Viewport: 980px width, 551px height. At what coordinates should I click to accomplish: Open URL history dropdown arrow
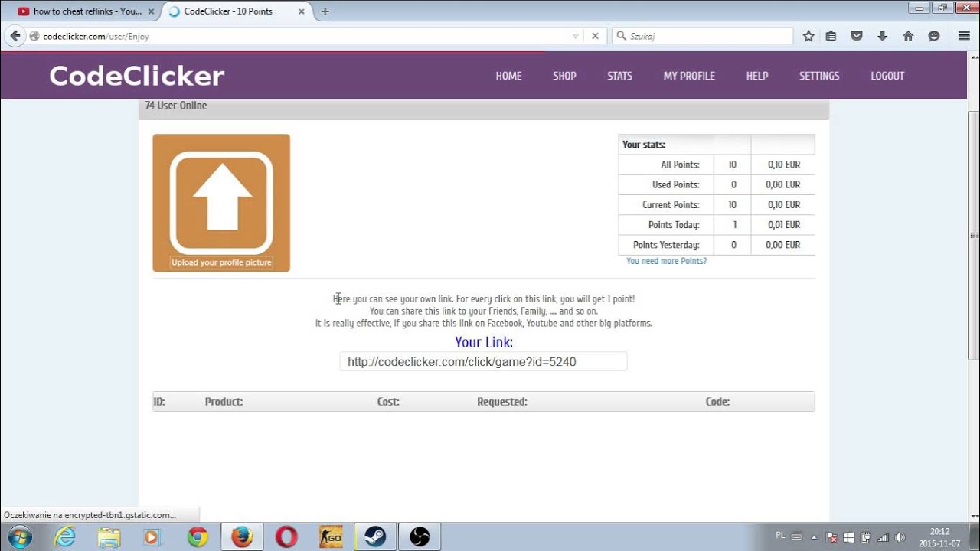576,36
